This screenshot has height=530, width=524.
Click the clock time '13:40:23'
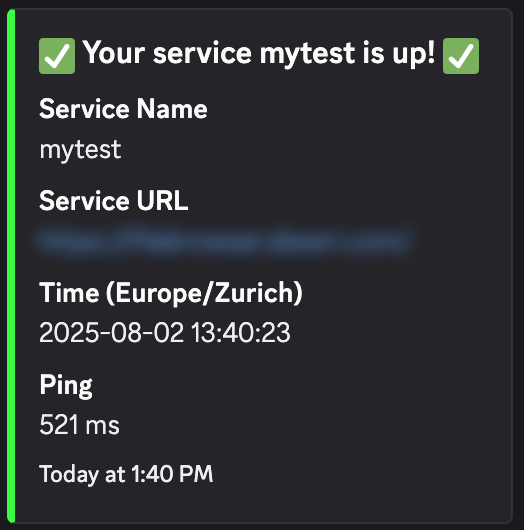tap(241, 332)
